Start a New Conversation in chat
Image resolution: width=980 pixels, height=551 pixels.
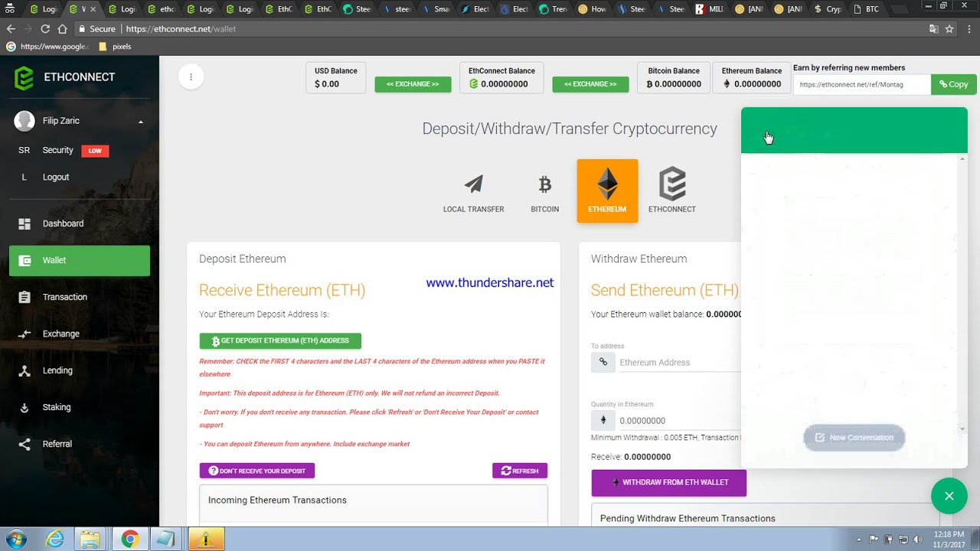point(854,438)
